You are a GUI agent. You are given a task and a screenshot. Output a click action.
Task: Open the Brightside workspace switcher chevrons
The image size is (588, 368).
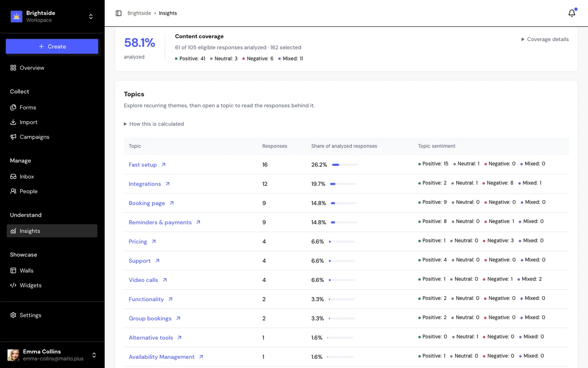tap(91, 17)
